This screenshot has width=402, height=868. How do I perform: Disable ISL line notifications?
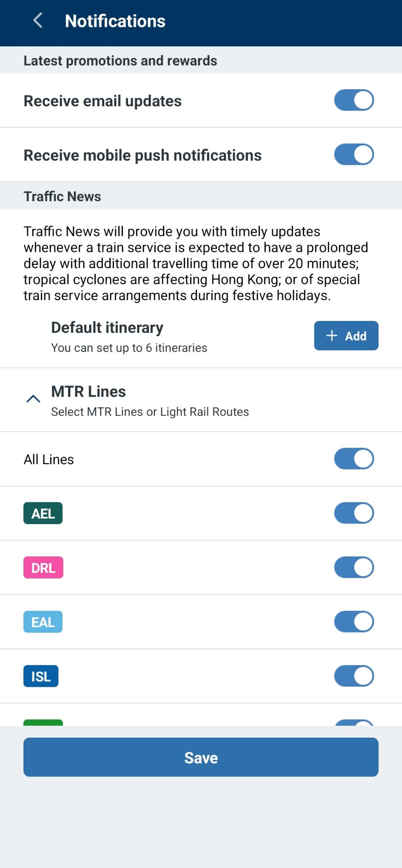[x=354, y=676]
